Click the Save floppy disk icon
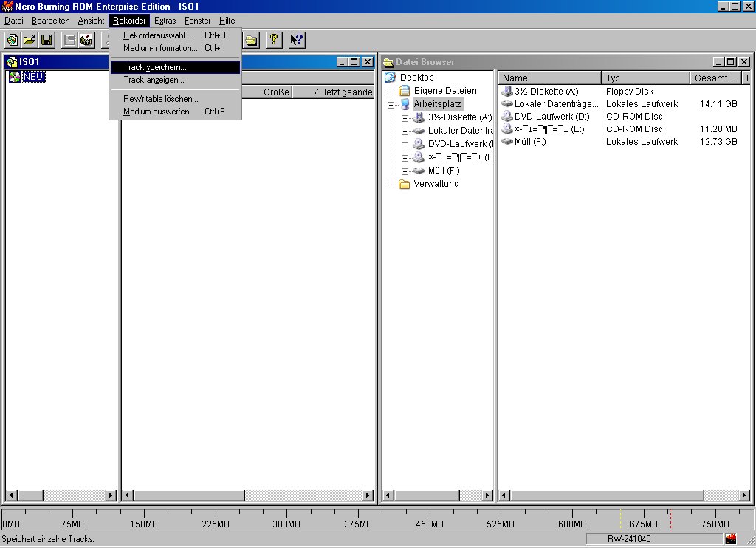The image size is (756, 548). (47, 40)
